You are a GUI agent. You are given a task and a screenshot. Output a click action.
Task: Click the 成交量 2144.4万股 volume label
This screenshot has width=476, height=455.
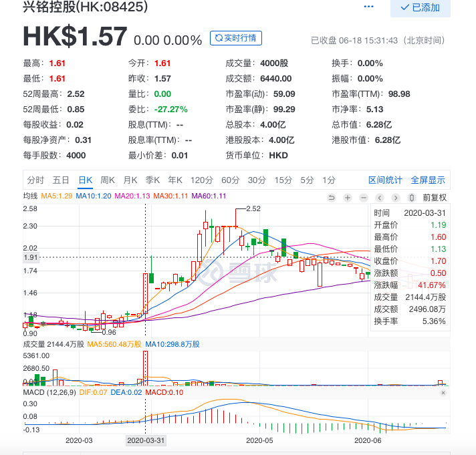[53, 344]
